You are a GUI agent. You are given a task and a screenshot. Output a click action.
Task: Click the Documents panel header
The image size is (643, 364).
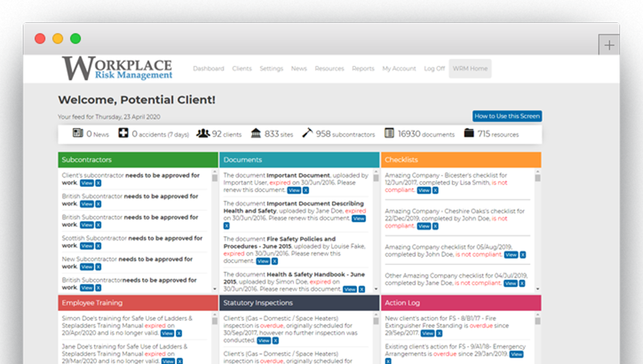click(299, 160)
